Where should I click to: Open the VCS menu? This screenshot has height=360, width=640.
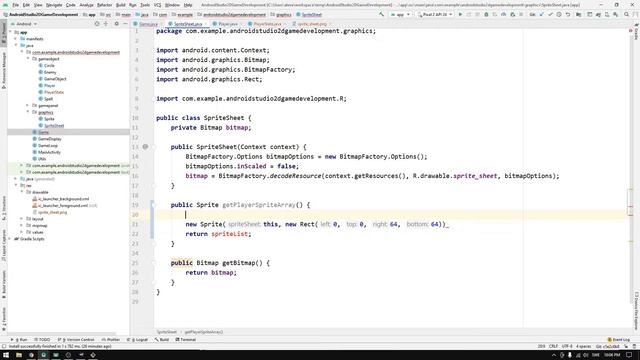[157, 5]
